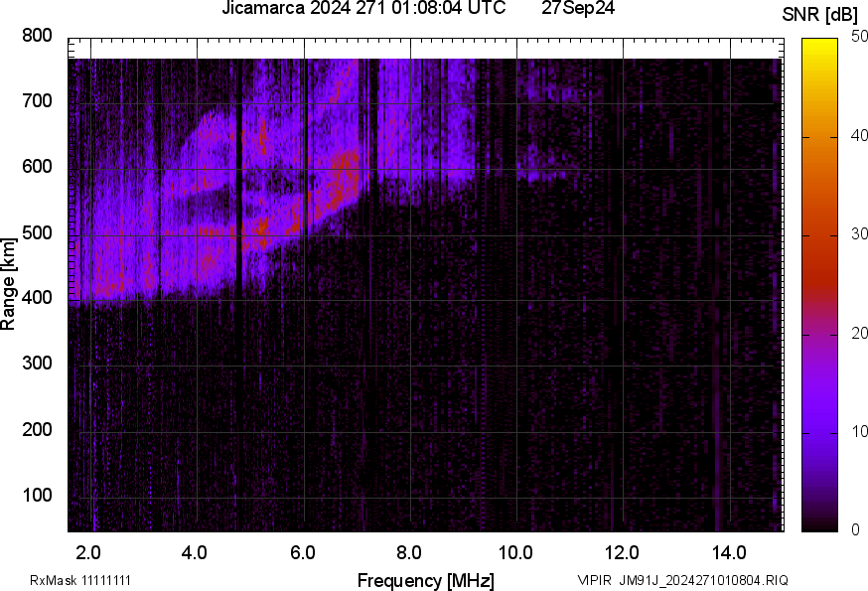This screenshot has height=591, width=868.
Task: Click frequency tick label '10.0'
Action: pyautogui.click(x=514, y=553)
